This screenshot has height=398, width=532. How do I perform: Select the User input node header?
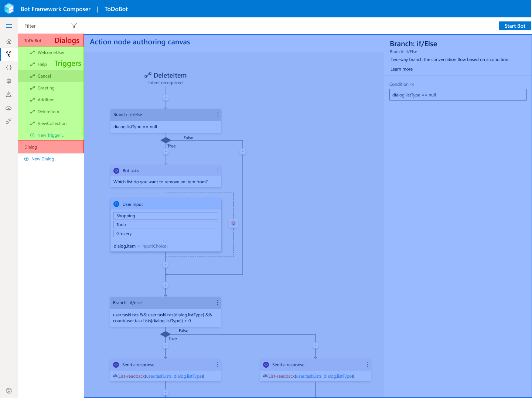pos(166,204)
